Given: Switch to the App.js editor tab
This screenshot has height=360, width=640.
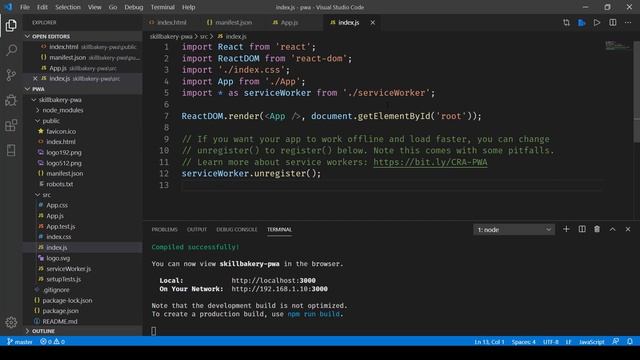Looking at the screenshot, I should 289,23.
